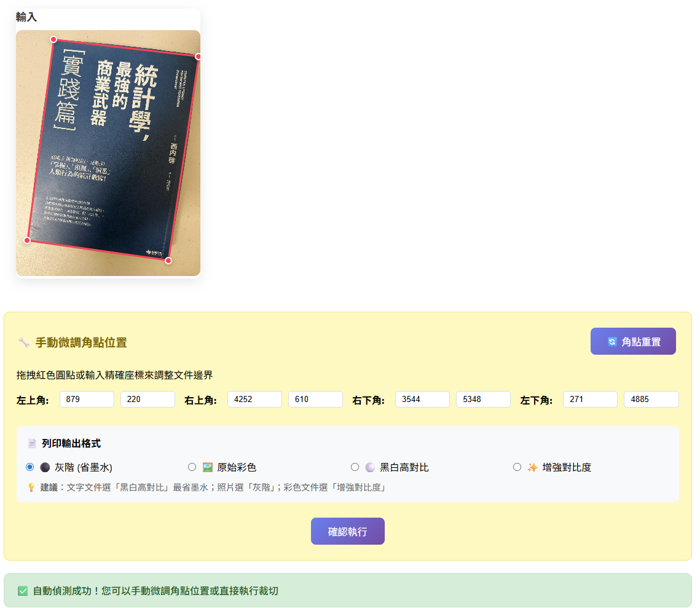Click the pale sphere icon beside 黑白高對比
Viewport: 700px width, 608px height.
click(x=370, y=467)
